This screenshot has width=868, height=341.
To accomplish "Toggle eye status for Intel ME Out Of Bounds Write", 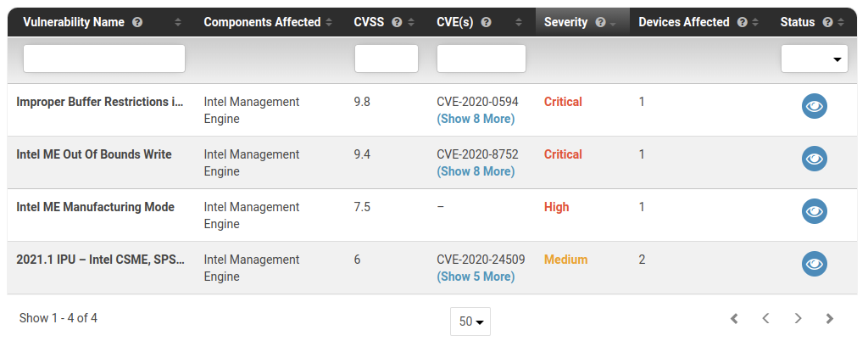I will [x=815, y=159].
